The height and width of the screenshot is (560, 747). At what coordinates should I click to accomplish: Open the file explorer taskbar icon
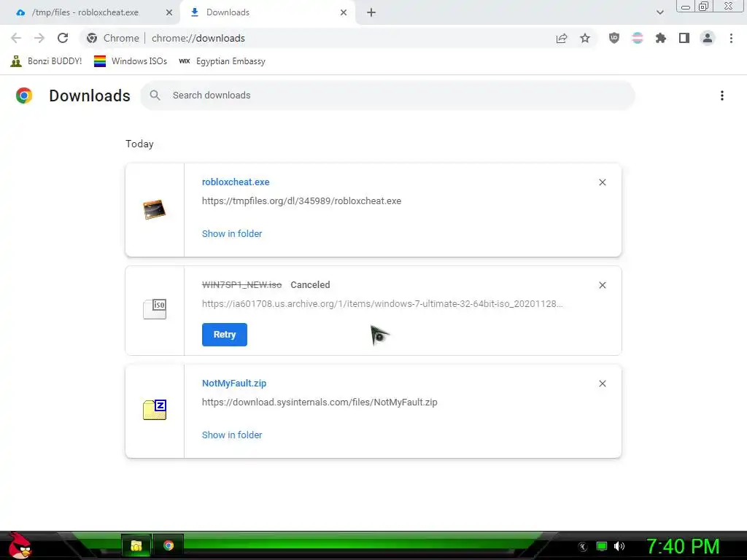pyautogui.click(x=136, y=545)
